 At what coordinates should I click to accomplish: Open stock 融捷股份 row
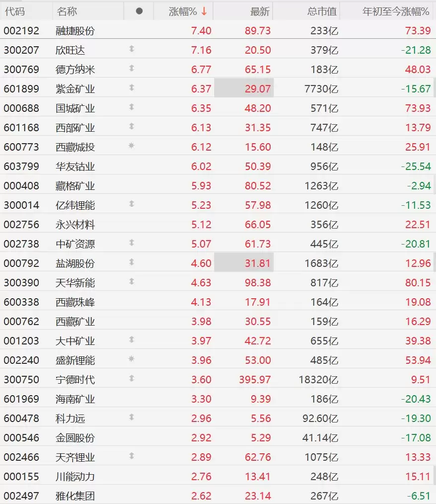click(x=218, y=30)
